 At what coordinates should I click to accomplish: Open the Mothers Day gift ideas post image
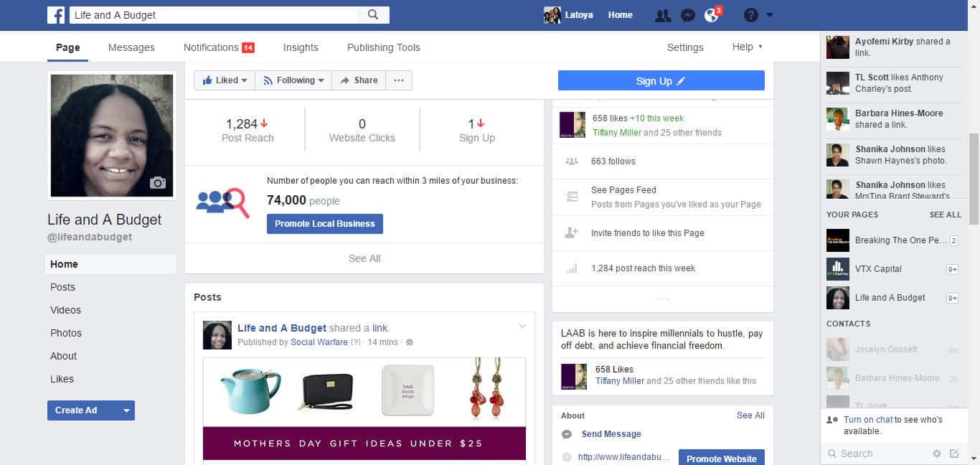(364, 409)
